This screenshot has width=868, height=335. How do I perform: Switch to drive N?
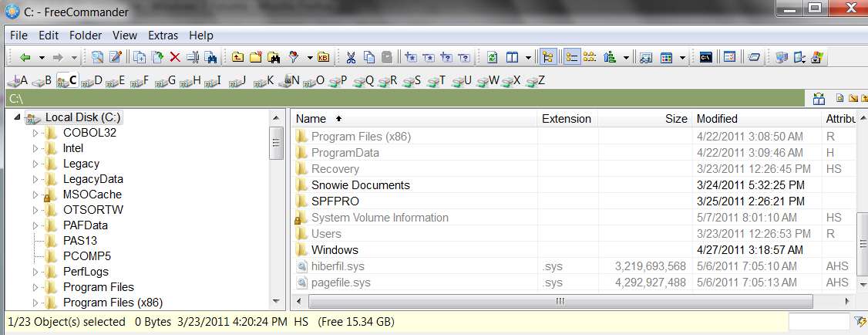[x=288, y=81]
